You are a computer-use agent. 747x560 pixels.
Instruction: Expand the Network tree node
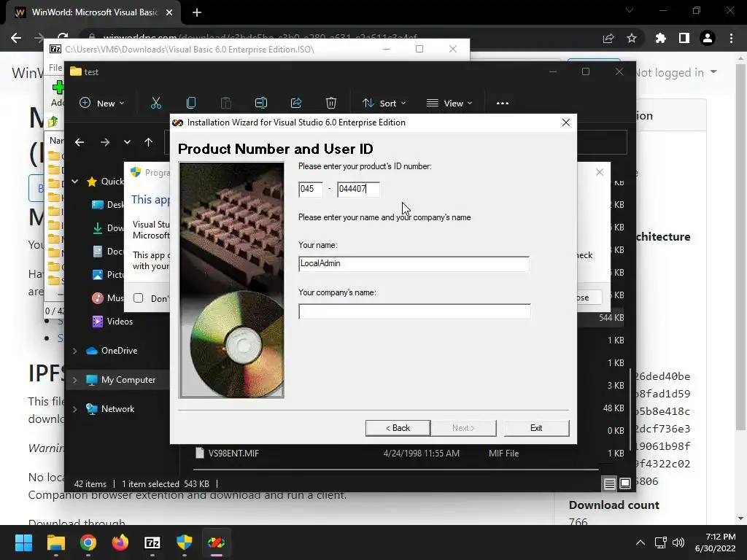[x=75, y=409]
